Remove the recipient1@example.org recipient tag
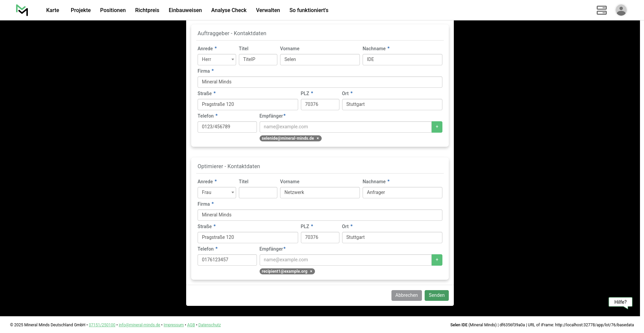This screenshot has width=644, height=333. click(x=311, y=271)
